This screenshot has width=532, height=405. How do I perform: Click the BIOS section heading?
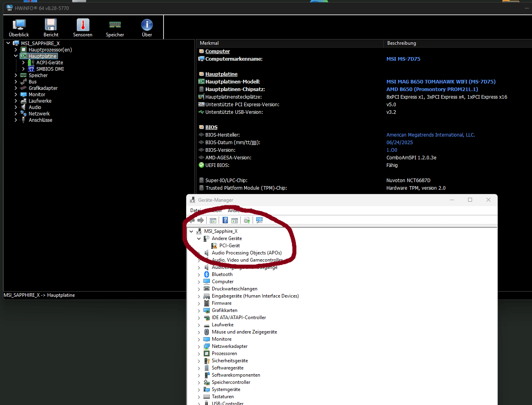tap(211, 127)
